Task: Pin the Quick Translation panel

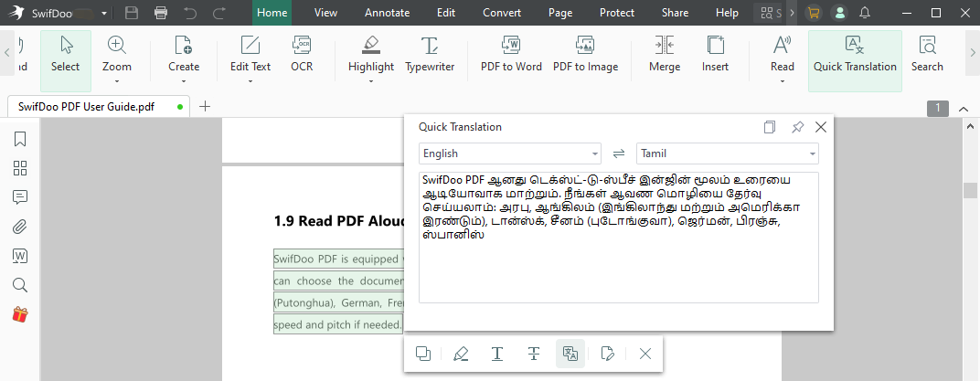Action: tap(797, 127)
